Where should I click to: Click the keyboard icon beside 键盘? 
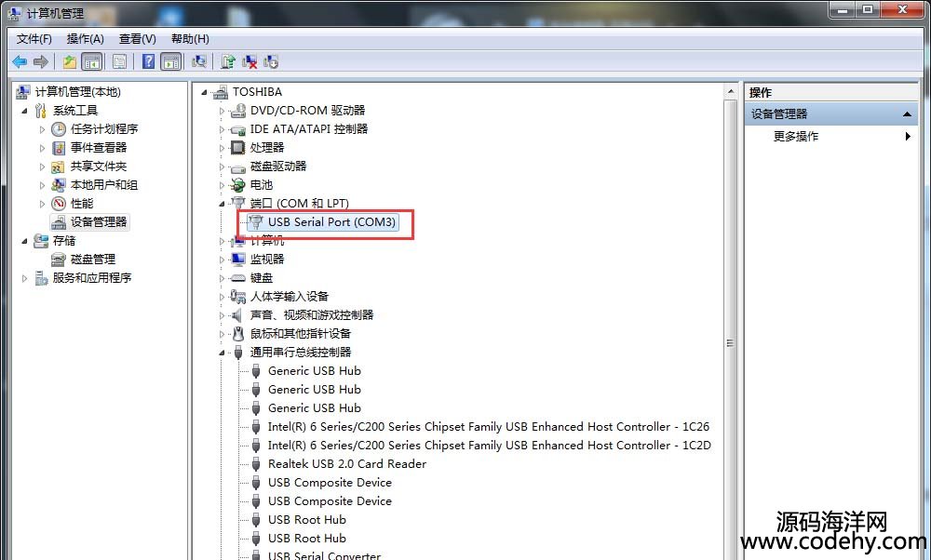pos(238,277)
